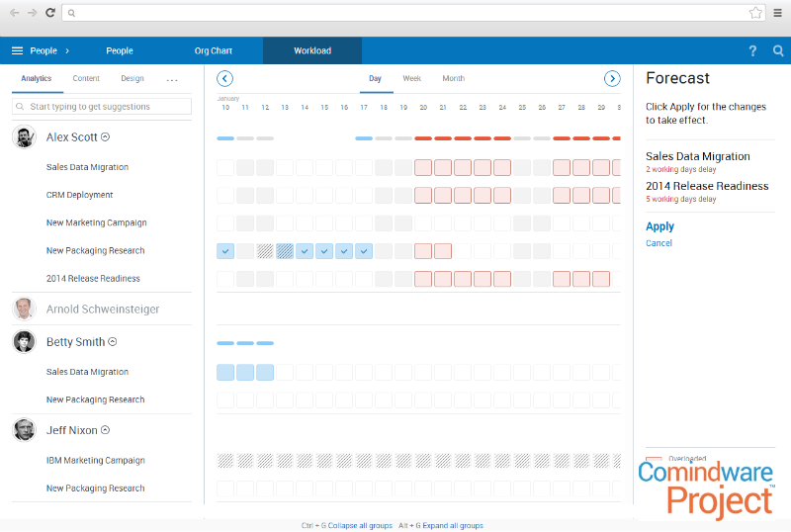Viewport: 791px width, 532px height.
Task: Reload the page in browser
Action: 49,13
